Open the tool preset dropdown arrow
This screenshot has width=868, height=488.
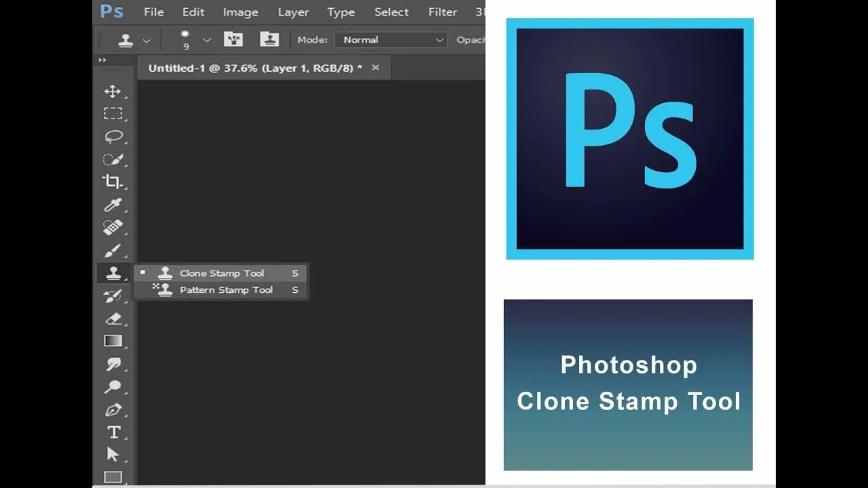pyautogui.click(x=146, y=41)
